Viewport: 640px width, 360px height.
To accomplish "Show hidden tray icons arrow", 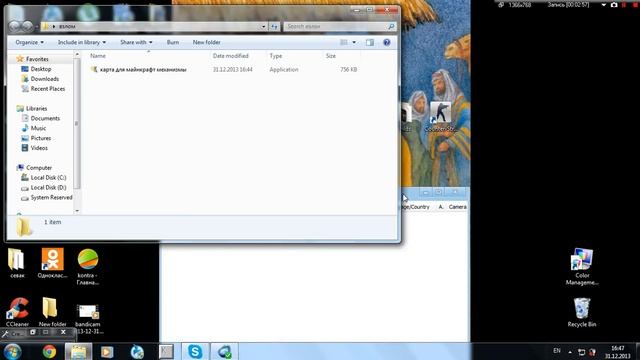I will [570, 351].
